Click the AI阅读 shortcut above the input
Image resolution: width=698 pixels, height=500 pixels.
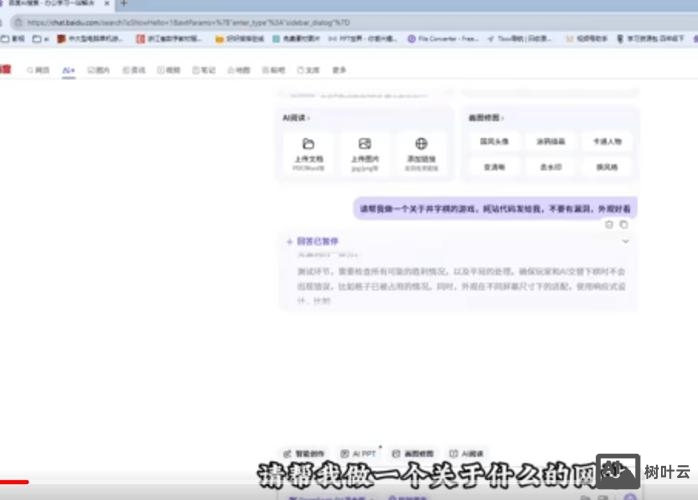coord(467,453)
